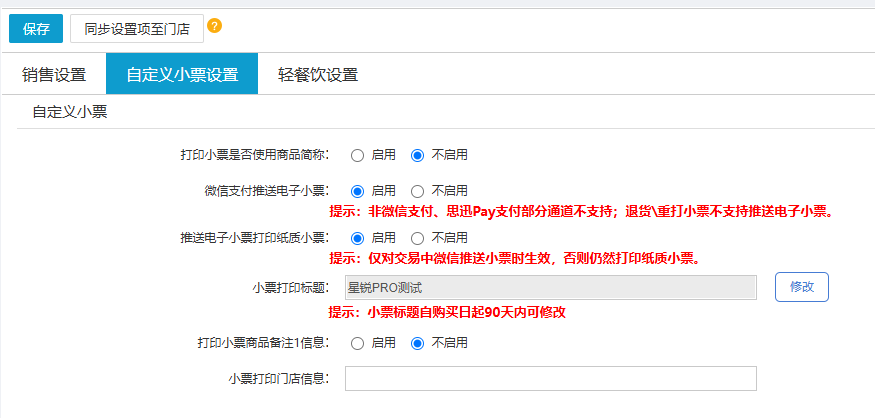875x418 pixels.
Task: Choose 不启用 for 微信支付推送电子小票
Action: click(417, 191)
